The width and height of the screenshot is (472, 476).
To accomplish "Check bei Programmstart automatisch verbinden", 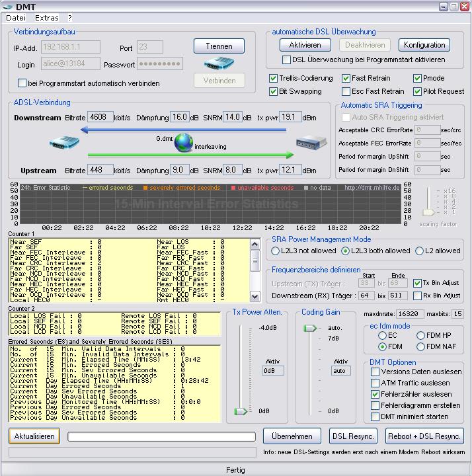I will point(22,83).
